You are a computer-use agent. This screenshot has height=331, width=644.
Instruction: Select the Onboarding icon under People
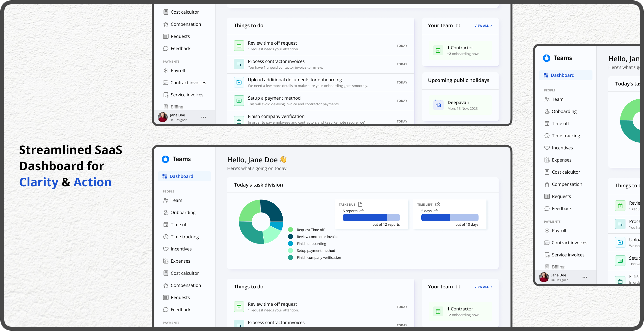pos(165,212)
